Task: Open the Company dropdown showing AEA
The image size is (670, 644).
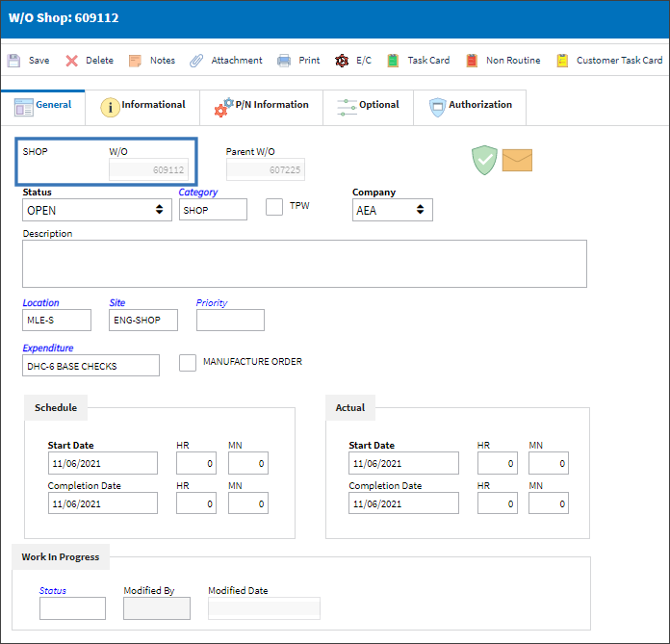Action: coord(392,210)
